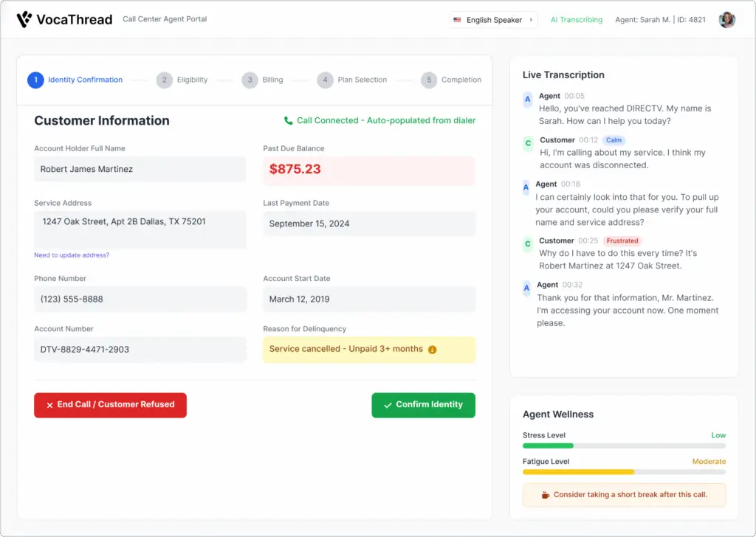
Task: Go to step 2 Eligibility
Action: pos(182,80)
